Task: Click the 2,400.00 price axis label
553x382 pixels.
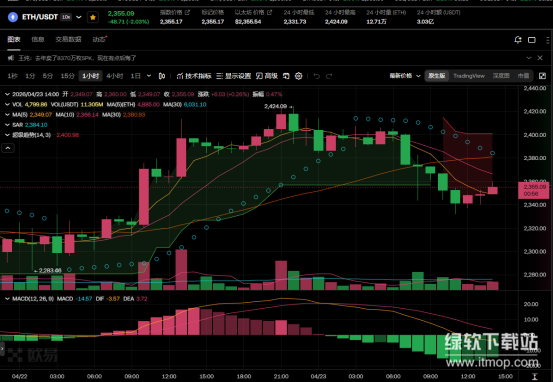Action: pos(535,135)
